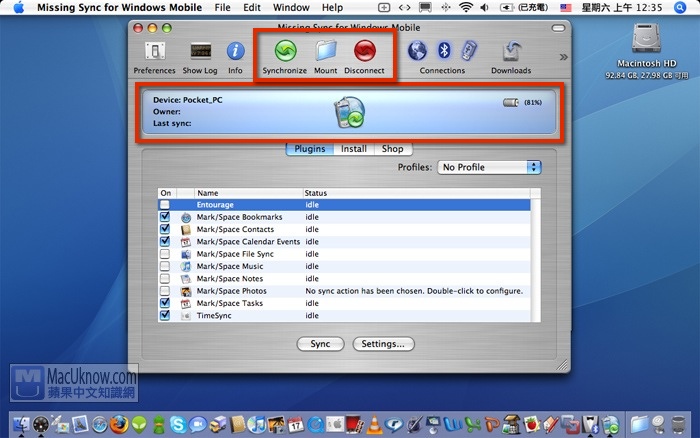Switch to the Plugins tab
Image resolution: width=700 pixels, height=438 pixels.
click(x=310, y=149)
